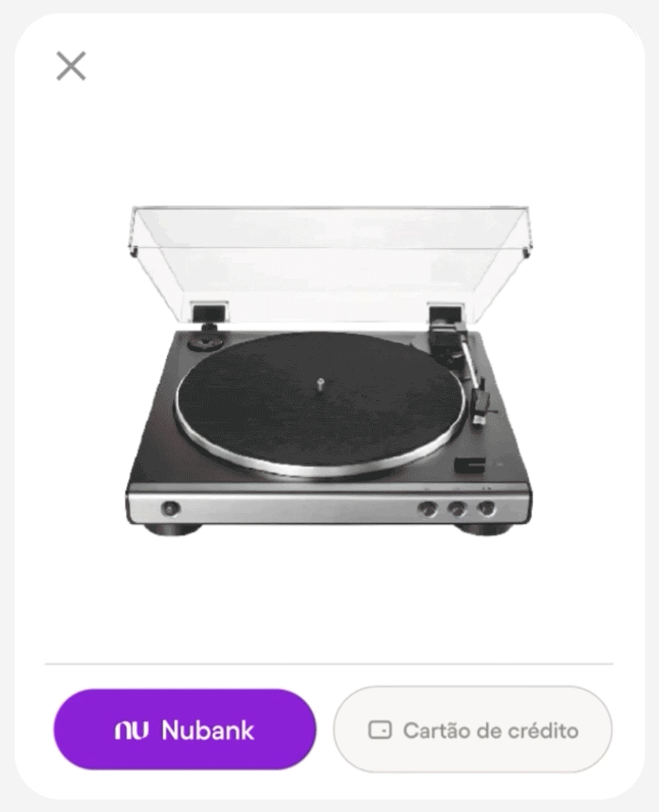The image size is (659, 812).
Task: Close the product payment dialog
Action: click(x=71, y=66)
